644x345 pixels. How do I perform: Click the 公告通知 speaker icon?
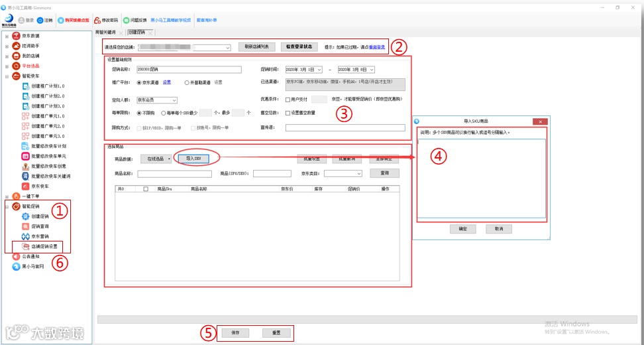tap(16, 257)
